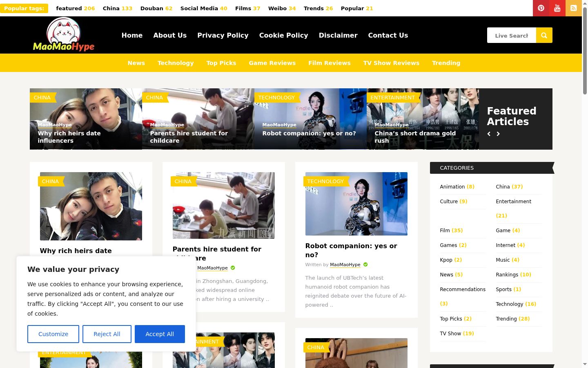Select Technology in yellow category bar
The image size is (588, 368).
[x=176, y=63]
